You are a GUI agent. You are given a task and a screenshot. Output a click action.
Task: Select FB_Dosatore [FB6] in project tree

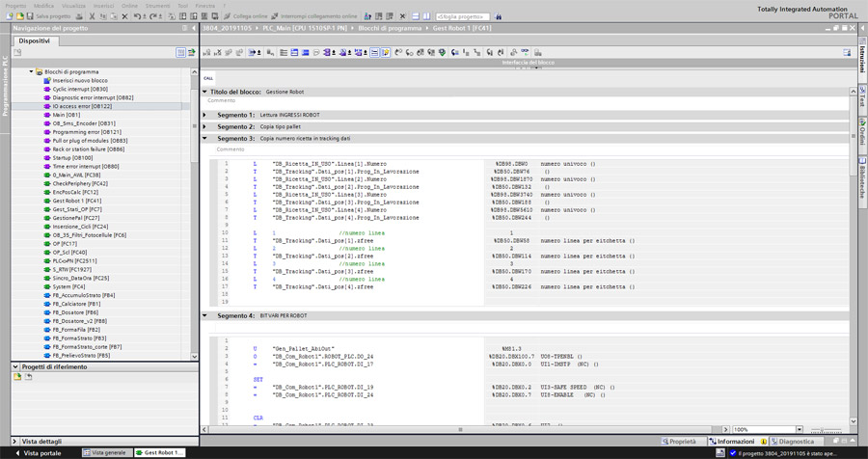pos(74,312)
